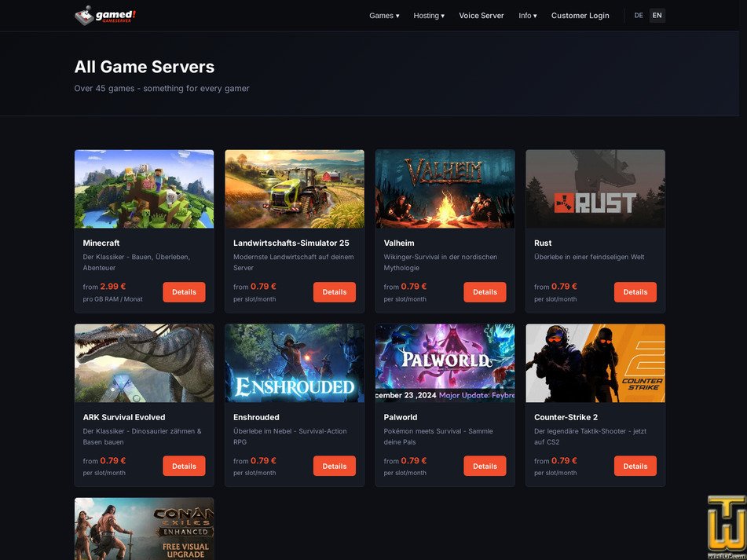Click the Enshrouded card title
The height and width of the screenshot is (560, 747).
(x=256, y=417)
